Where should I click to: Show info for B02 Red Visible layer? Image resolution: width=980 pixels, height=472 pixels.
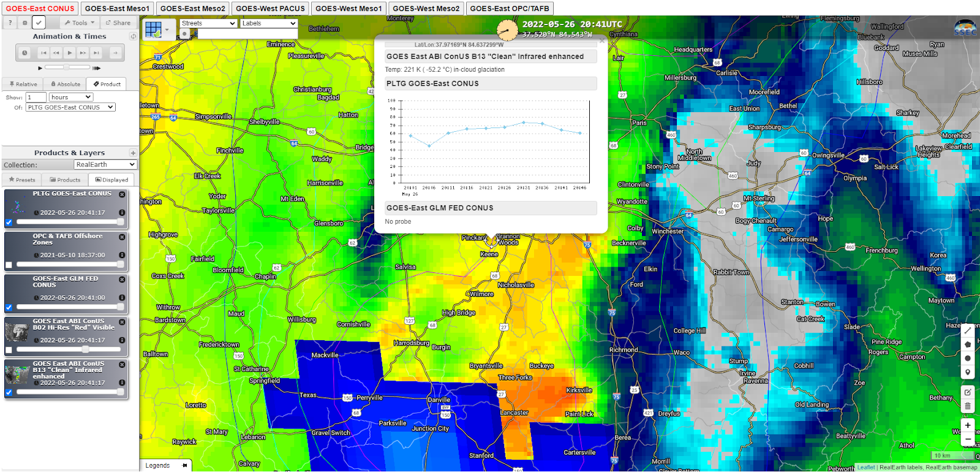[x=122, y=340]
